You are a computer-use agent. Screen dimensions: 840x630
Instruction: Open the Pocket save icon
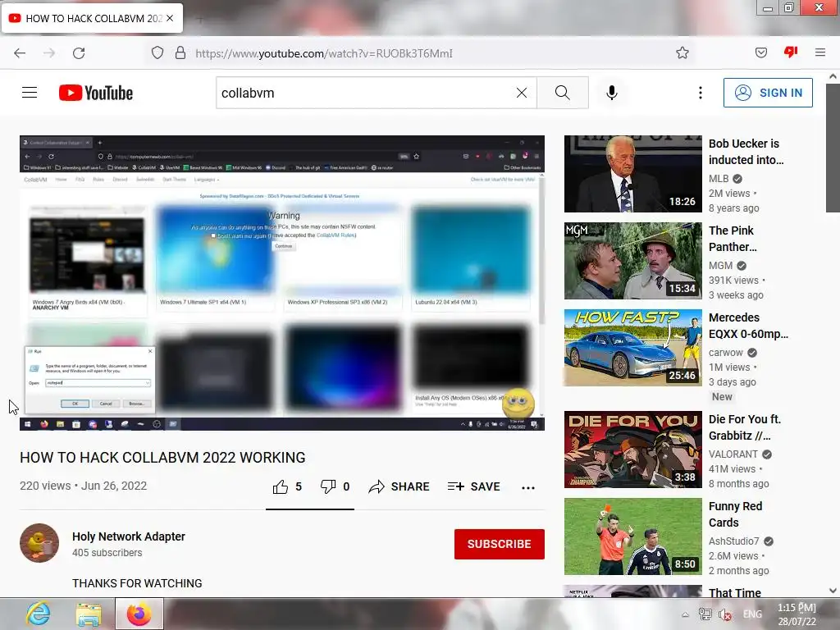click(x=760, y=52)
